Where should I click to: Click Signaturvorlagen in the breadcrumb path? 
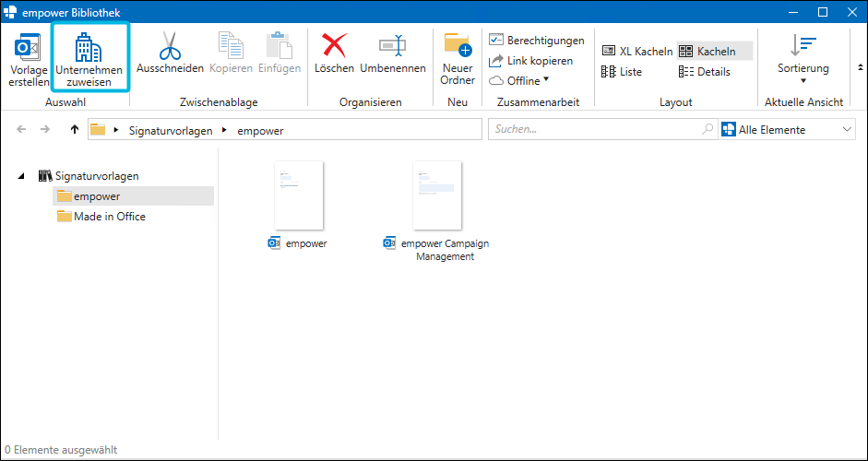pos(171,131)
